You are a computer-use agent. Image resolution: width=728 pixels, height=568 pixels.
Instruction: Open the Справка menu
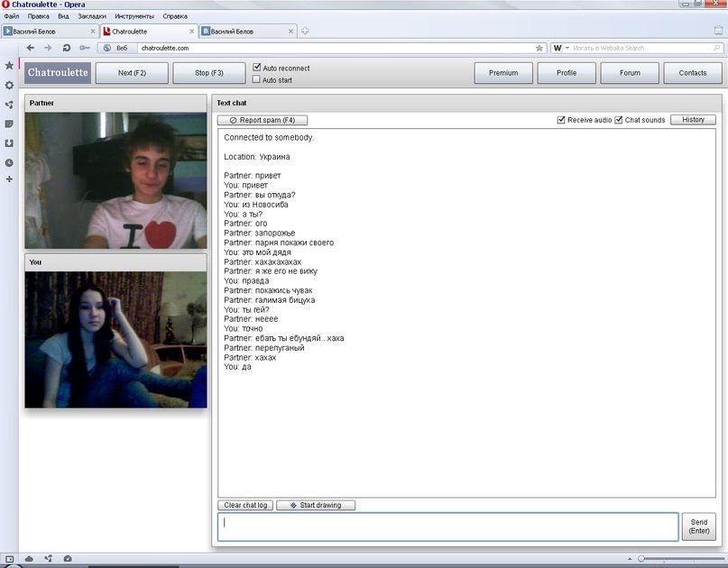click(175, 16)
